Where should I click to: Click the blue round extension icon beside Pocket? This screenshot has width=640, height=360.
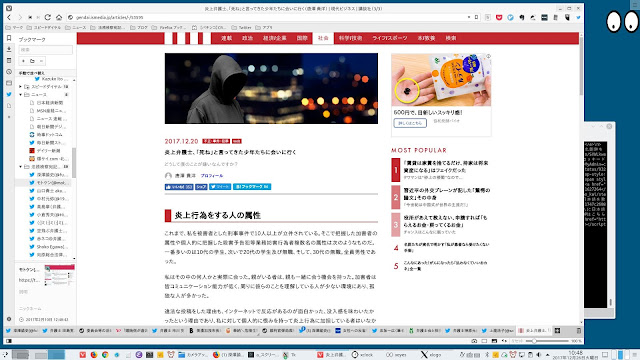pos(510,18)
